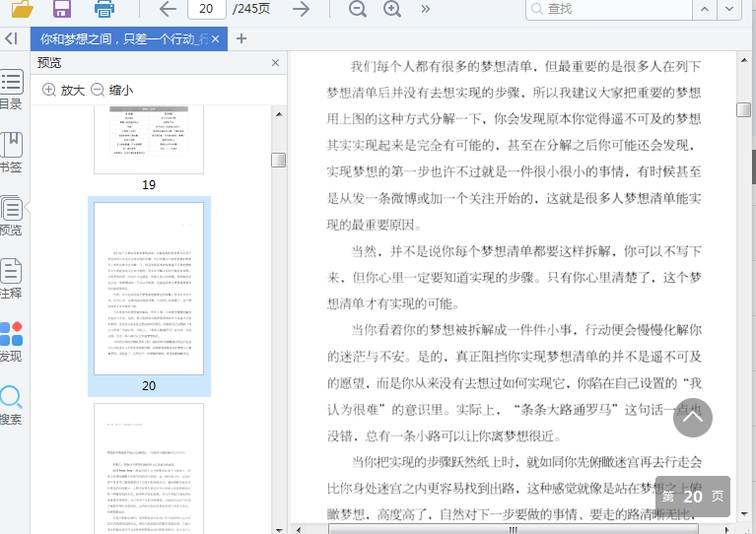Collapse the sidebar with the left arrow bar icon
This screenshot has height=534, width=756.
point(12,38)
